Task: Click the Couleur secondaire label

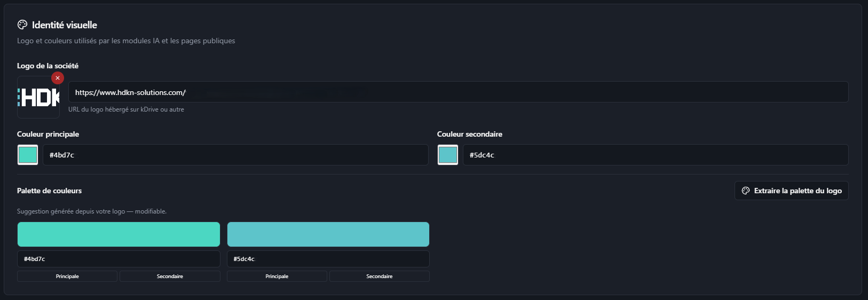Action: [x=469, y=134]
